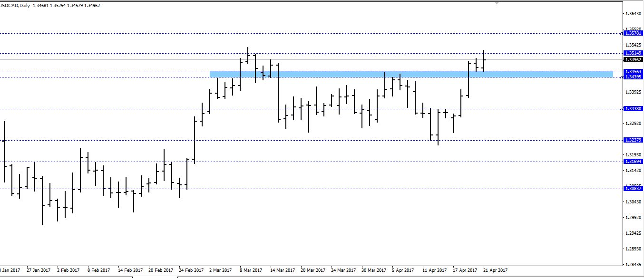Click the 1.29425 price scale value

pos(634,233)
